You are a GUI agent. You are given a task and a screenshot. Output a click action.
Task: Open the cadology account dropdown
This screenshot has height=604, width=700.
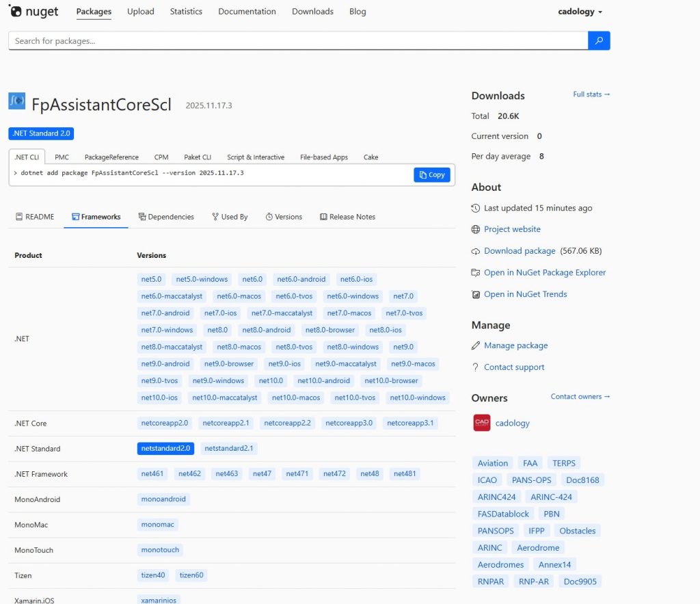coord(580,12)
